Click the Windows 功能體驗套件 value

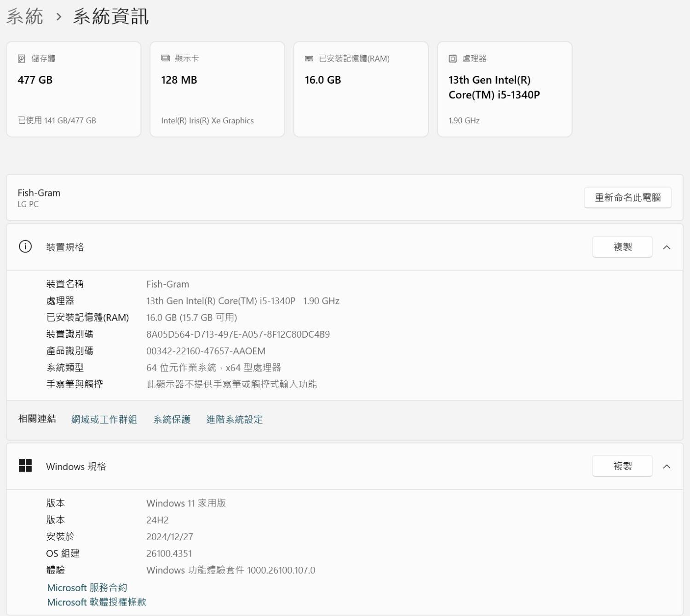(x=230, y=570)
